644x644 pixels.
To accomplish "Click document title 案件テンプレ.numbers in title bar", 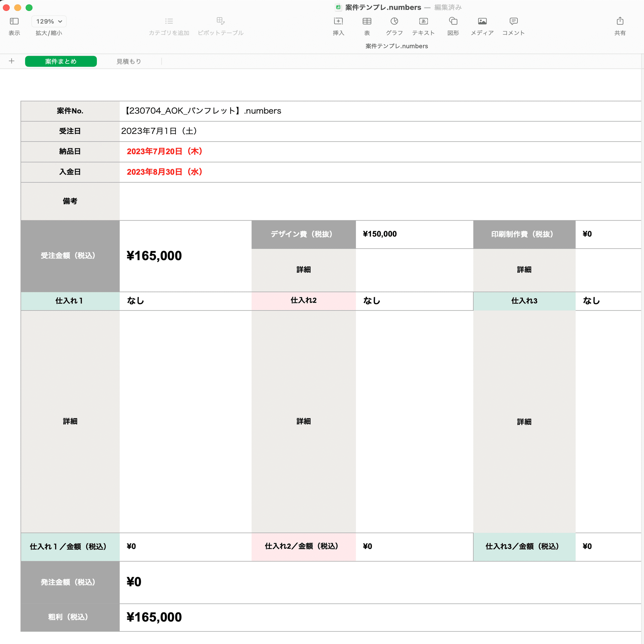I will (x=383, y=7).
